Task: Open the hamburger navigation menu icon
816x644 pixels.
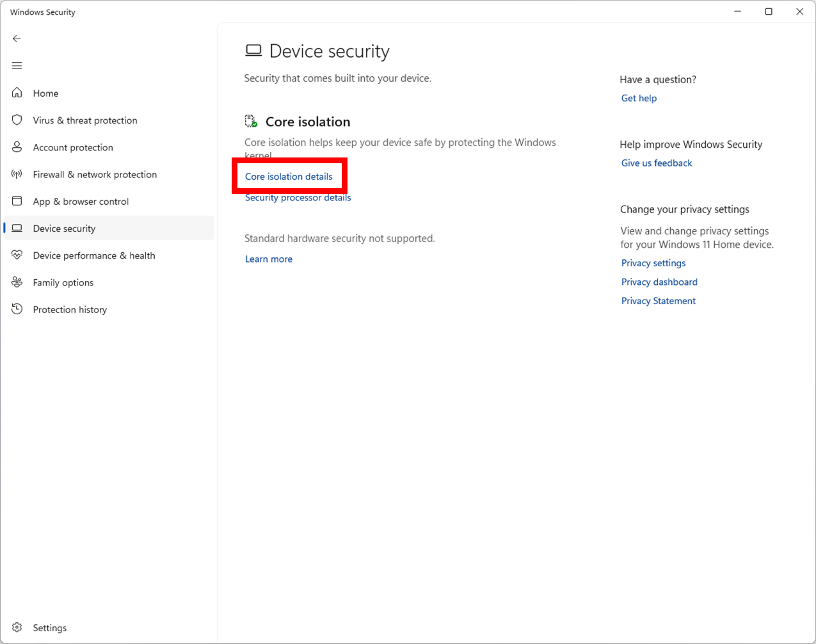Action: (17, 66)
